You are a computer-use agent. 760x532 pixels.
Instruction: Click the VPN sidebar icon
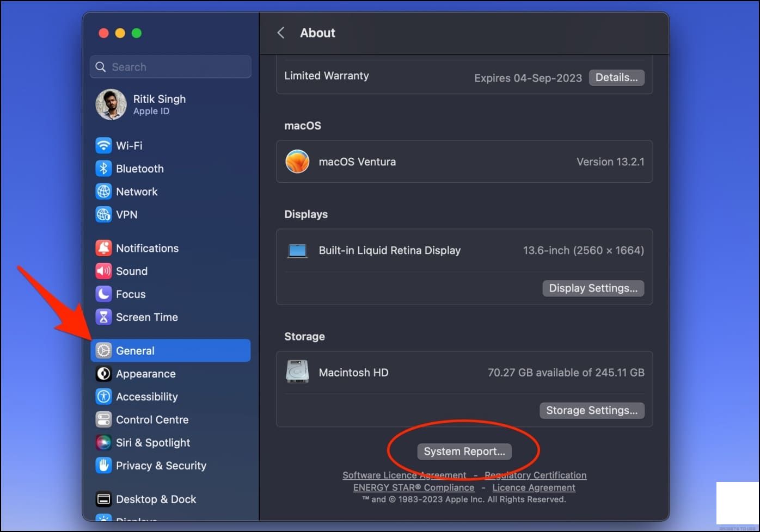103,214
